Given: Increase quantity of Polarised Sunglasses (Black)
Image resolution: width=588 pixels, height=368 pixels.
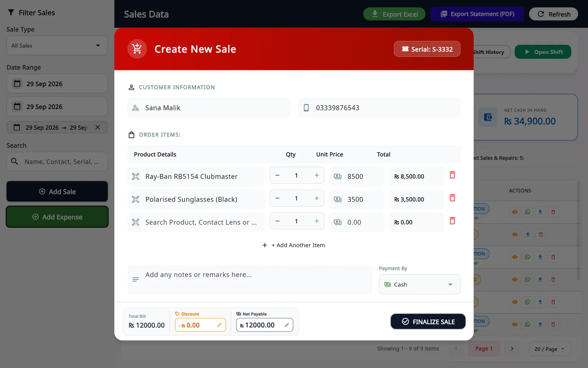Looking at the screenshot, I should click(317, 198).
